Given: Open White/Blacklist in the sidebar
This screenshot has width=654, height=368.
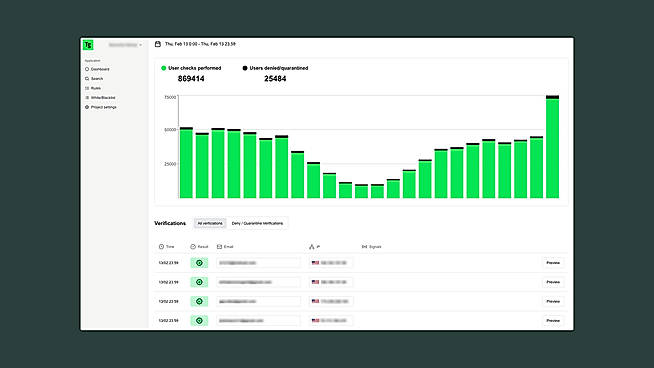Looking at the screenshot, I should [100, 98].
